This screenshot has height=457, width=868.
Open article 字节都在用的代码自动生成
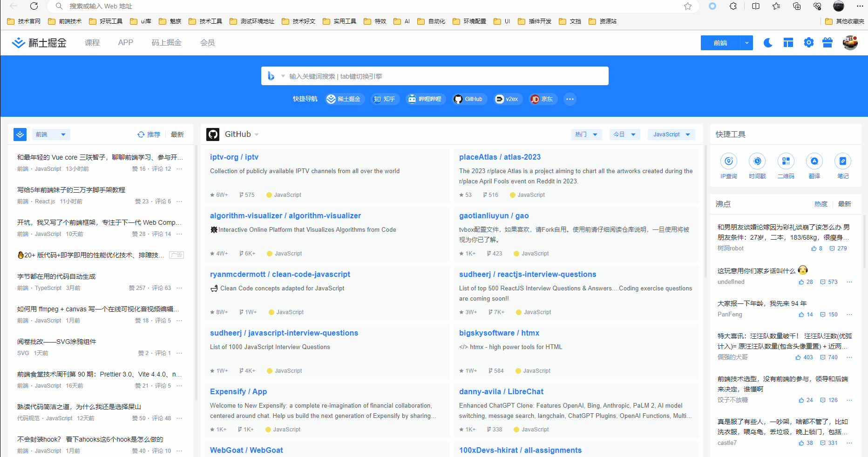(x=56, y=276)
